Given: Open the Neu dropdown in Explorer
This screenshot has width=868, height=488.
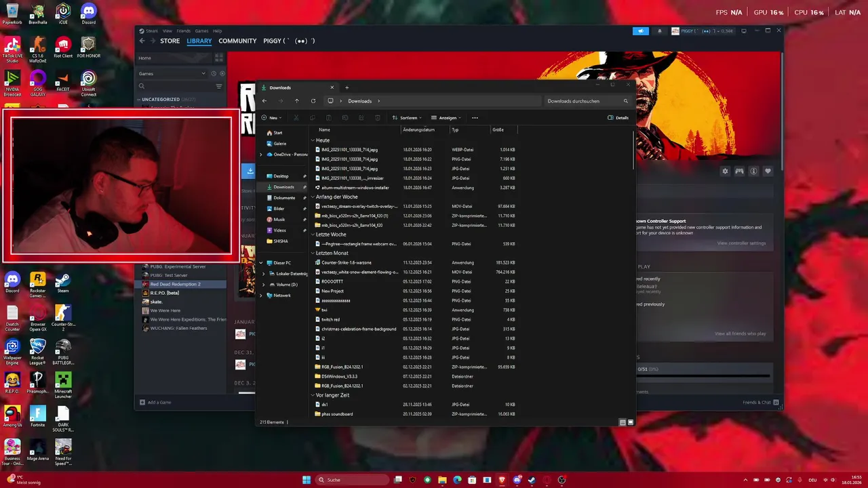Looking at the screenshot, I should coord(271,118).
